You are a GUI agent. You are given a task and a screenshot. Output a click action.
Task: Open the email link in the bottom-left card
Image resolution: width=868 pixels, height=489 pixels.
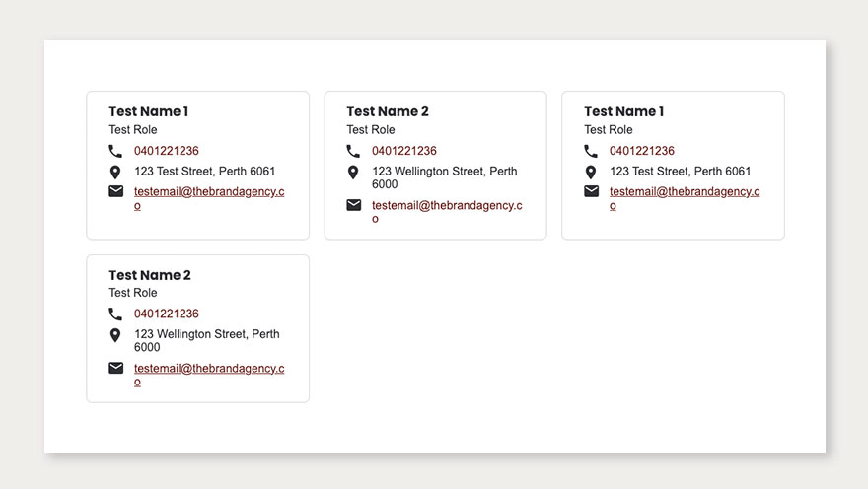point(209,368)
